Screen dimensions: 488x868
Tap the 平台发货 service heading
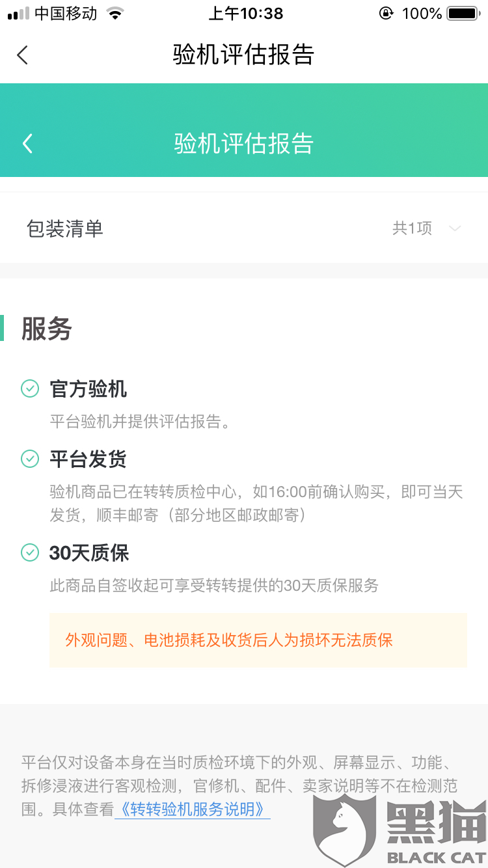[x=88, y=459]
